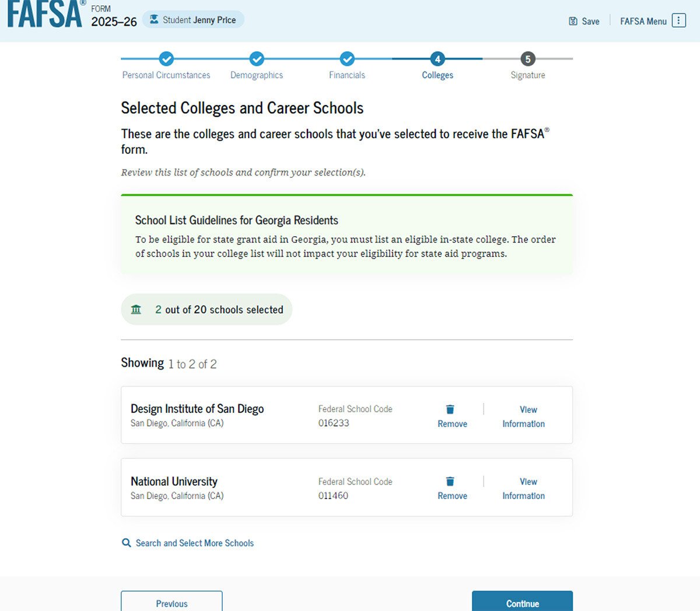
Task: Click the Demographics checkmark step circle
Action: 257,59
